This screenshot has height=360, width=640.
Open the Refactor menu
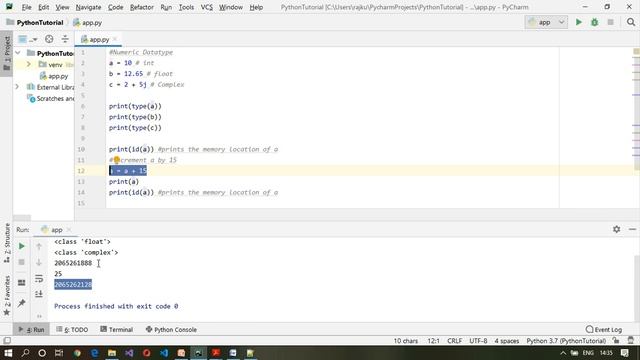click(x=142, y=7)
